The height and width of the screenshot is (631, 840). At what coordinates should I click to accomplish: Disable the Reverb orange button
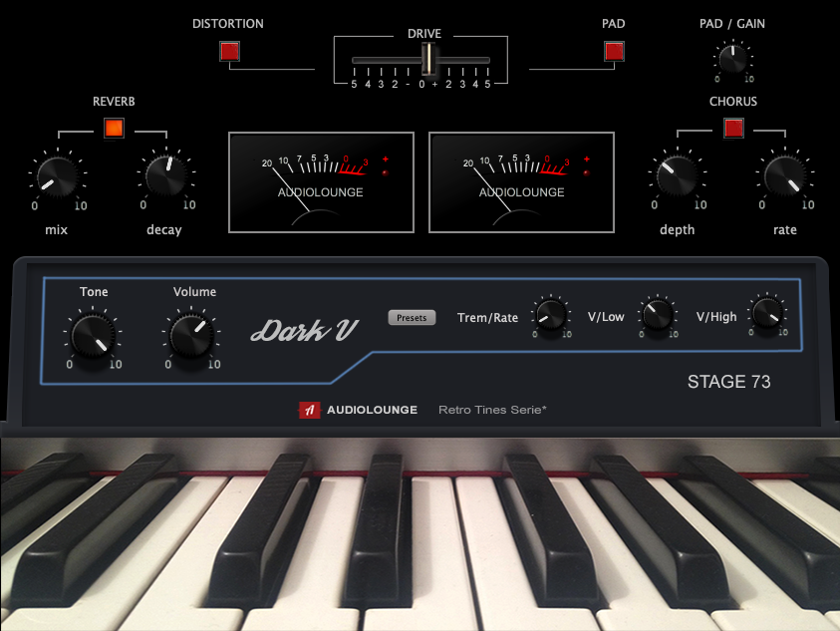coord(115,129)
